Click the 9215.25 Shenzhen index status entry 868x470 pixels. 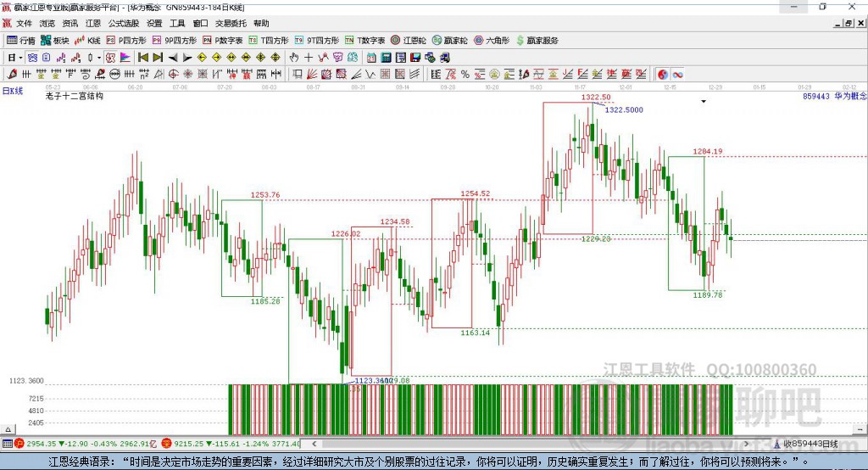tap(231, 444)
